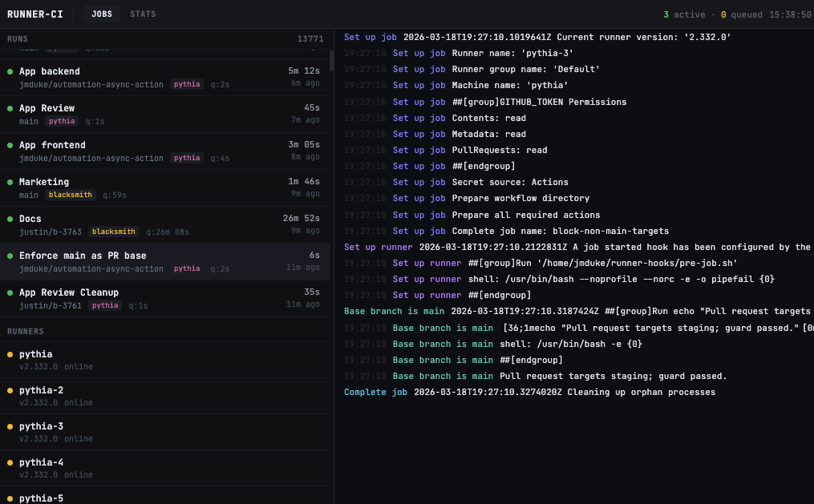Viewport: 814px width, 504px height.
Task: Switch to the JOBS tab
Action: (x=101, y=14)
